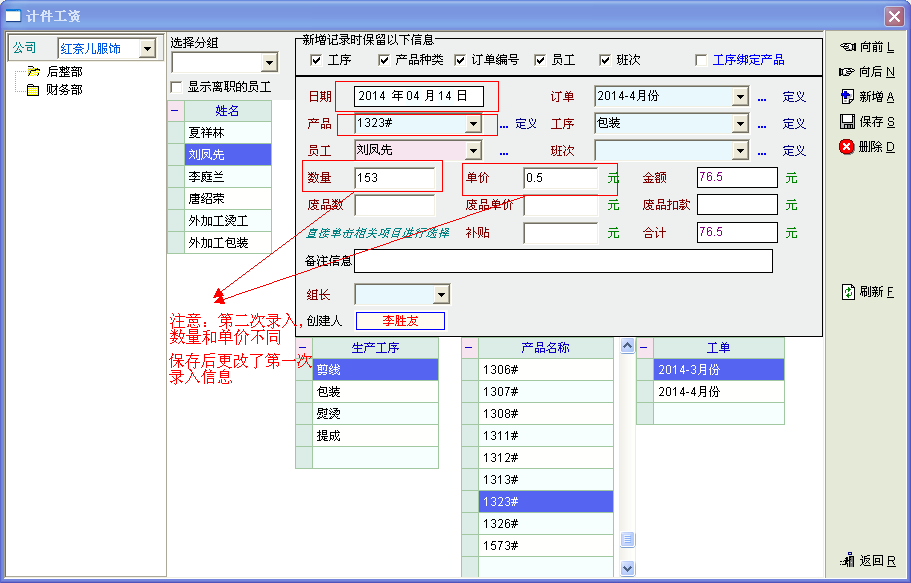Click the red 删除 (delete) icon button
Viewport: 911px width, 583px height.
coord(866,147)
